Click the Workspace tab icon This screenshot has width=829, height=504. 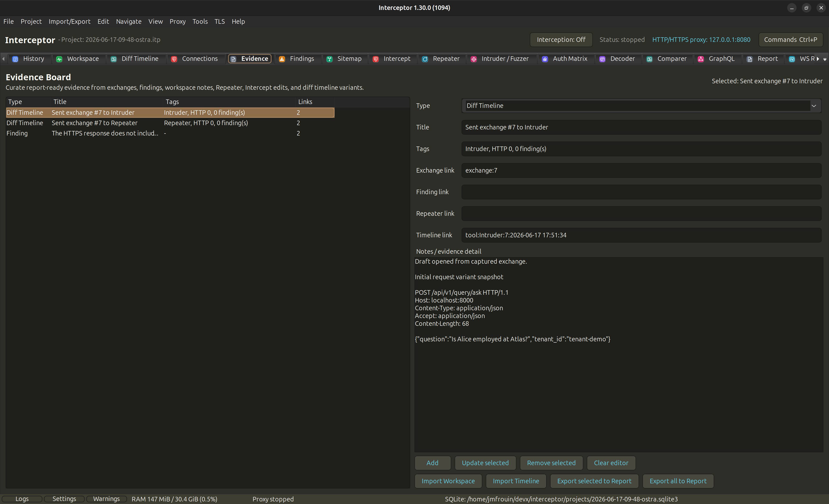(x=59, y=59)
